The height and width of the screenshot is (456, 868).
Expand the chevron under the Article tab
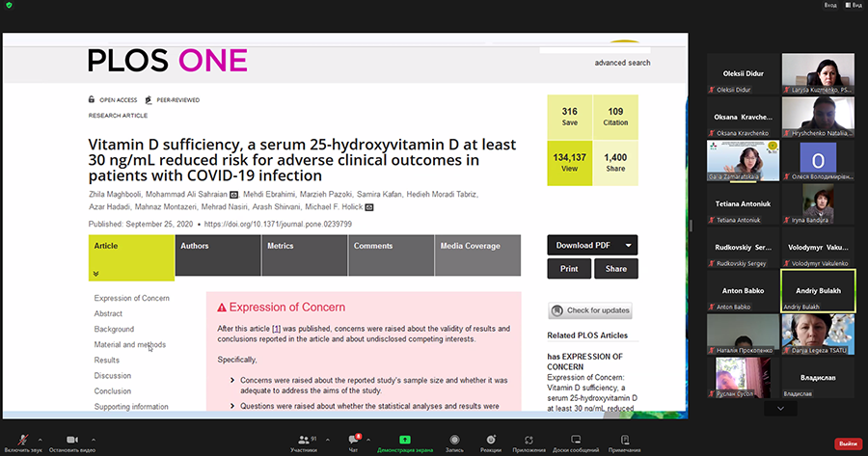point(95,274)
